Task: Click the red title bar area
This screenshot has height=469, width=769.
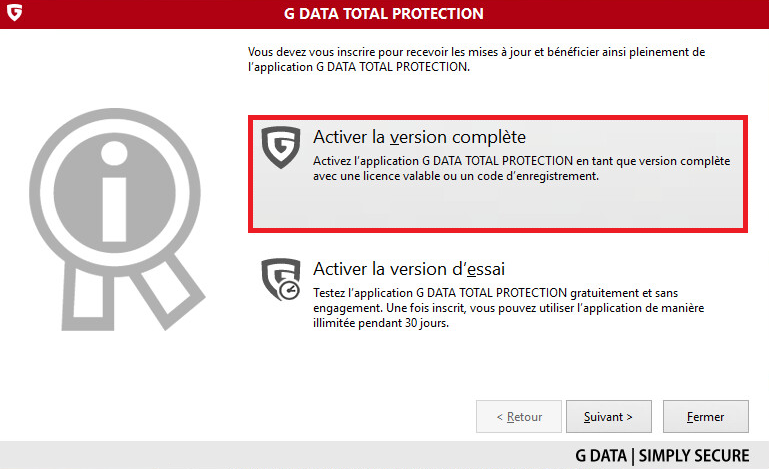Action: [x=384, y=14]
